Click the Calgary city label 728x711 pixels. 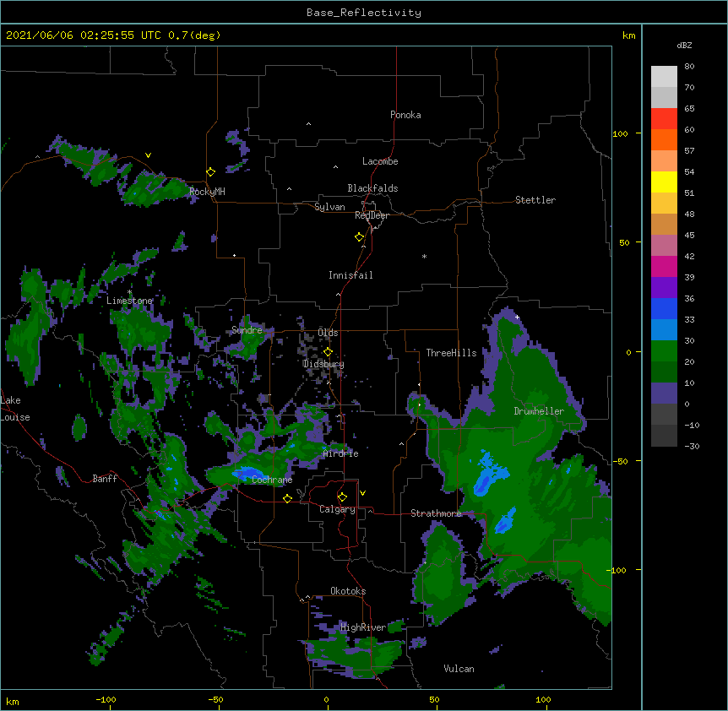pos(337,509)
